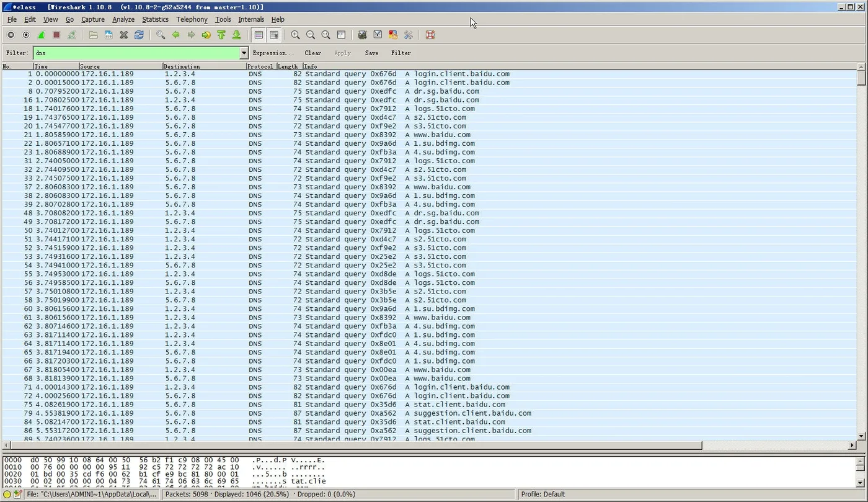Click the Save filter button

371,53
